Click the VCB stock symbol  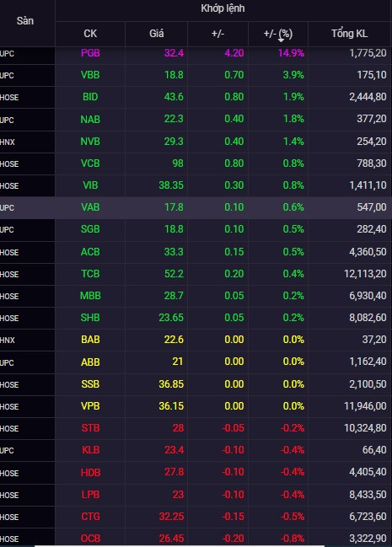(x=90, y=164)
